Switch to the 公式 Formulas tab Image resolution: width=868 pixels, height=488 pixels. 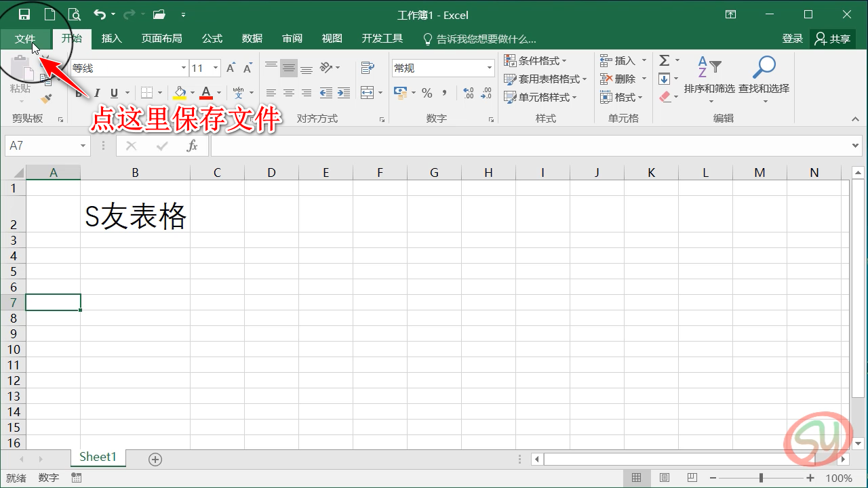tap(212, 39)
